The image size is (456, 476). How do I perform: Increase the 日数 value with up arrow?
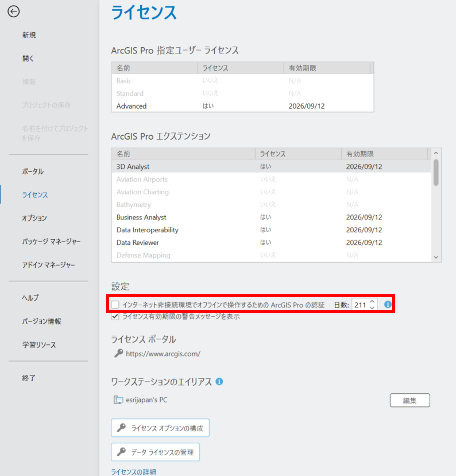pyautogui.click(x=372, y=301)
